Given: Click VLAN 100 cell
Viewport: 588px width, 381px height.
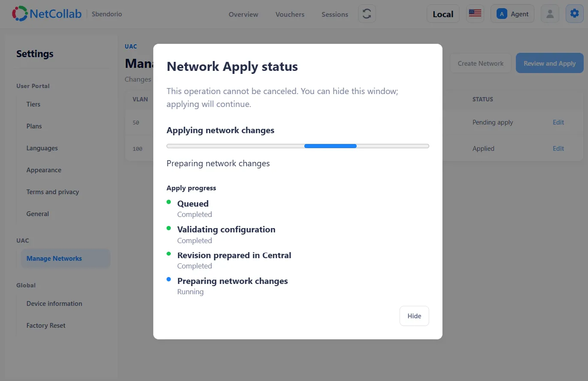Looking at the screenshot, I should [x=137, y=149].
